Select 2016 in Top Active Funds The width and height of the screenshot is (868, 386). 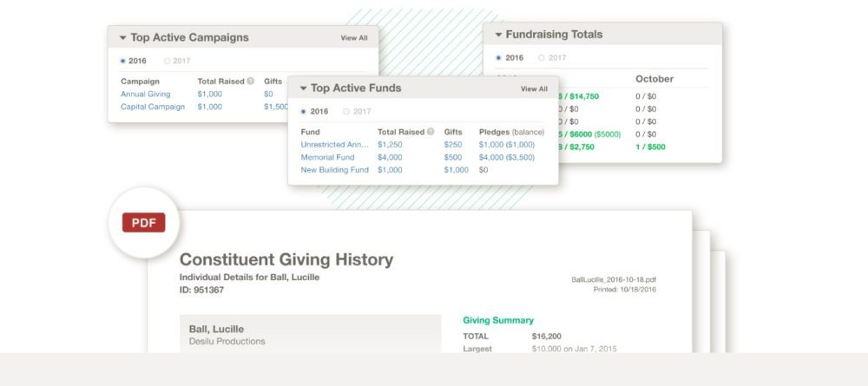click(303, 111)
